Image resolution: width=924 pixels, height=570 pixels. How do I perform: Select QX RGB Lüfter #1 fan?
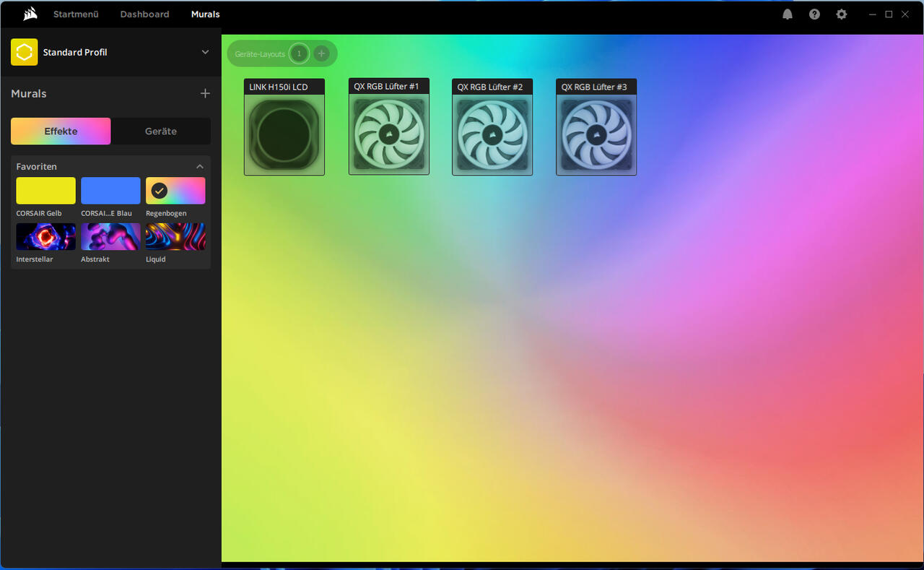[x=388, y=134]
